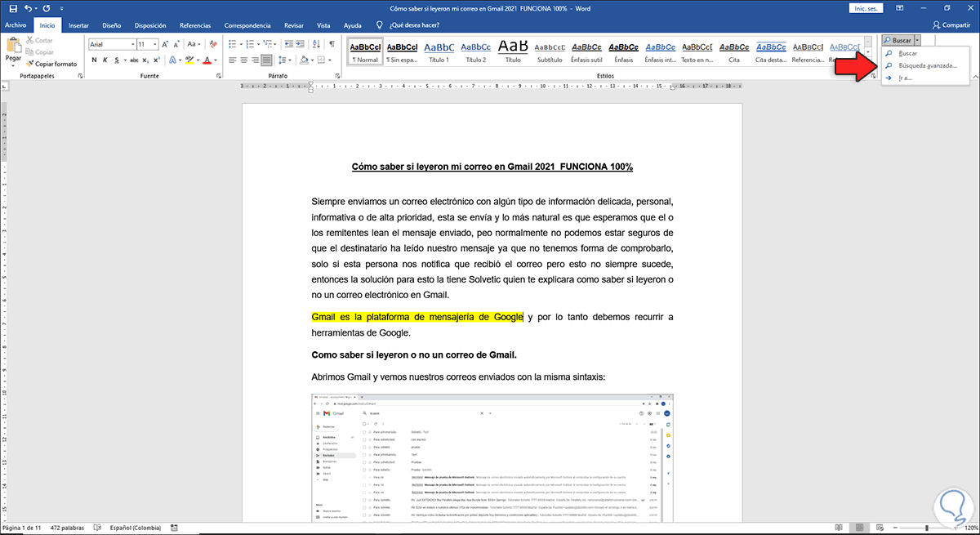Choose Ir a... menu entry
Screen dimensions: 980x535
coord(927,78)
